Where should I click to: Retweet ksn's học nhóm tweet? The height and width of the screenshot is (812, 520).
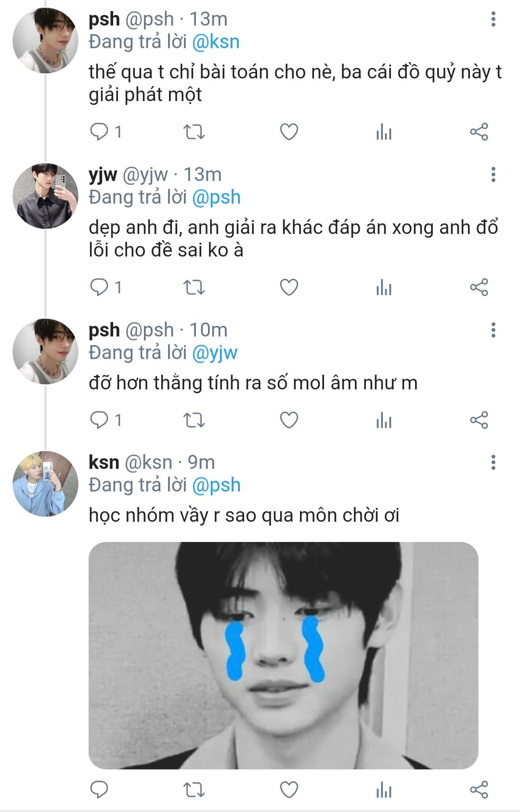tap(194, 790)
